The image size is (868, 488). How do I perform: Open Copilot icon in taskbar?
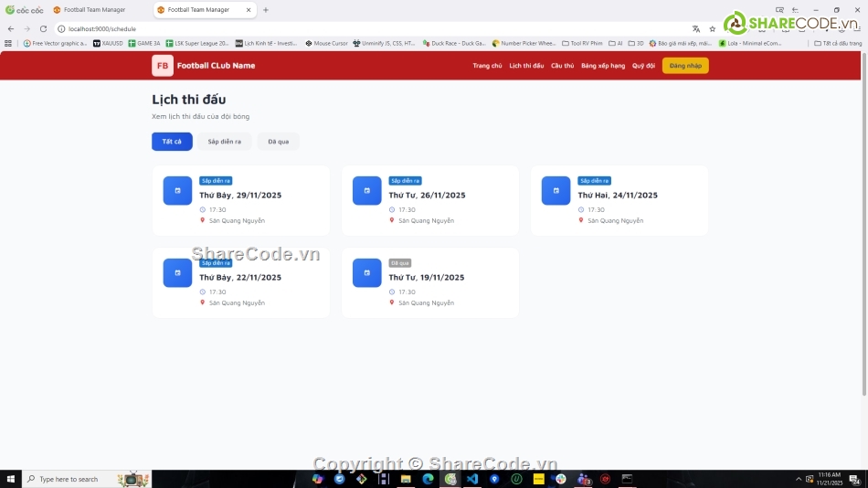click(317, 479)
